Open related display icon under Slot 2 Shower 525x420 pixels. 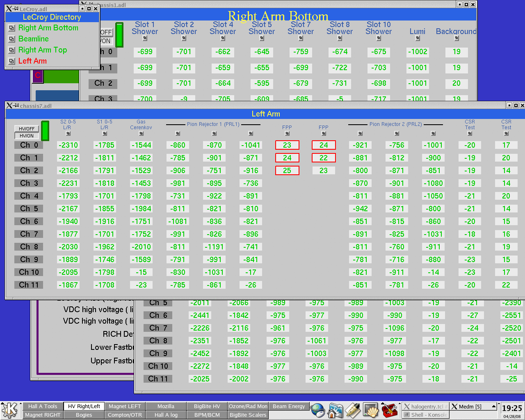[184, 38]
